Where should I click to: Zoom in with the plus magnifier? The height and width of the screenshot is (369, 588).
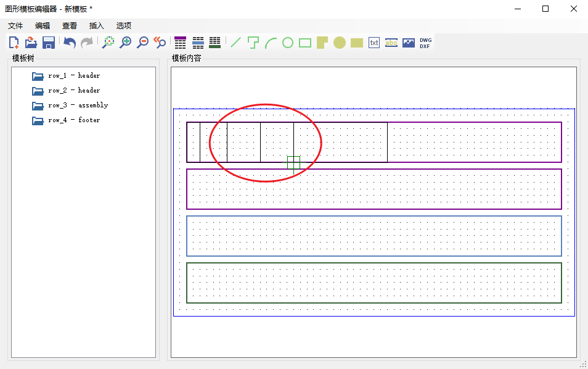point(125,43)
